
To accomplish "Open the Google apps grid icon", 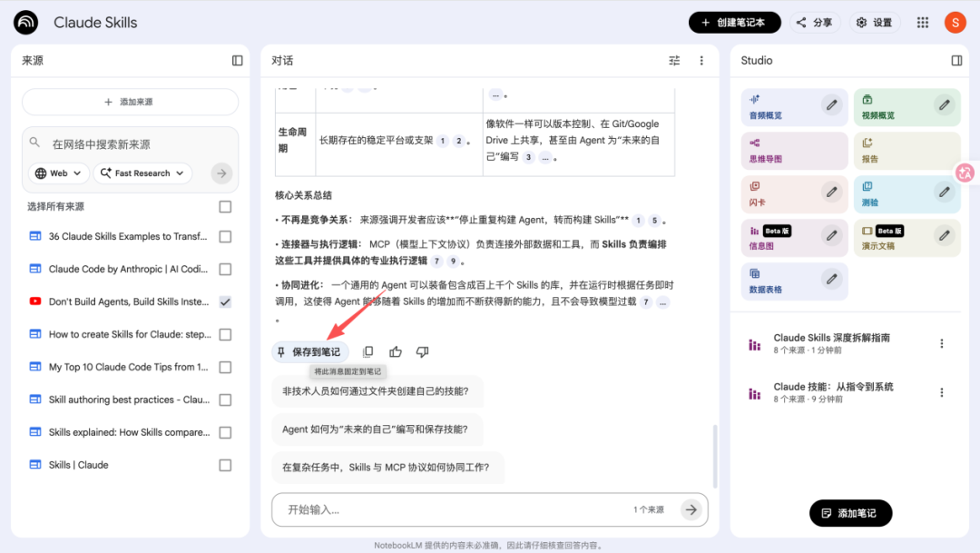I will [x=923, y=23].
